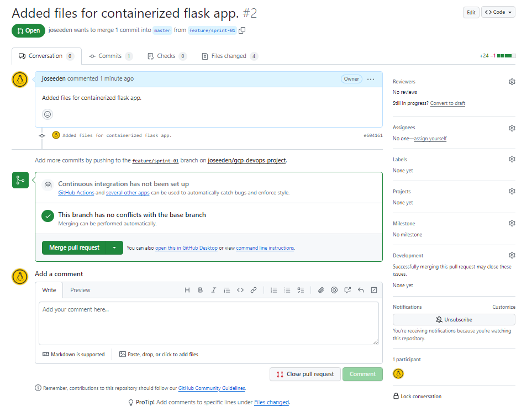Apply bold formatting in comment editor
This screenshot has width=532, height=417.
pos(200,290)
